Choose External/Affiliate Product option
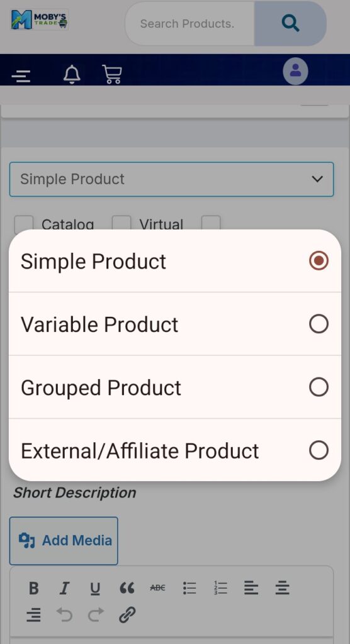350x644 pixels. [x=175, y=450]
